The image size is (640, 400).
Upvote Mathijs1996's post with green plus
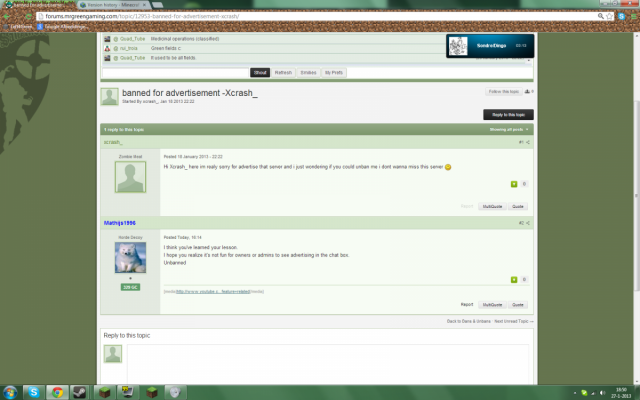tap(514, 280)
